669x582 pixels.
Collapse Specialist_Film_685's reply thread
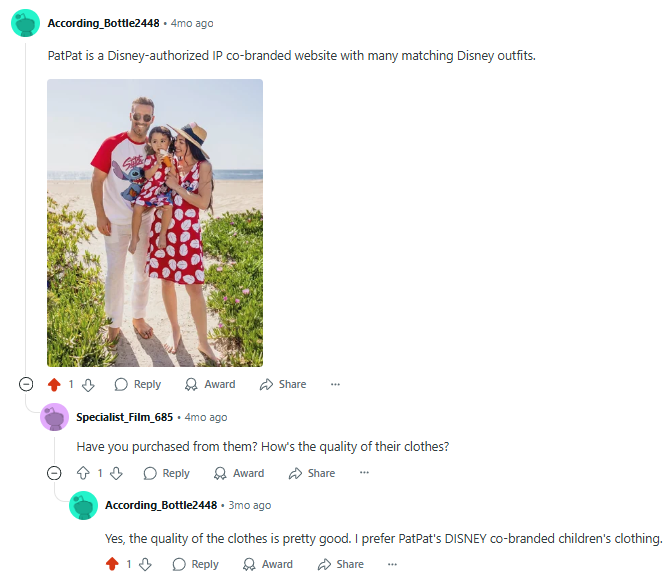point(55,473)
